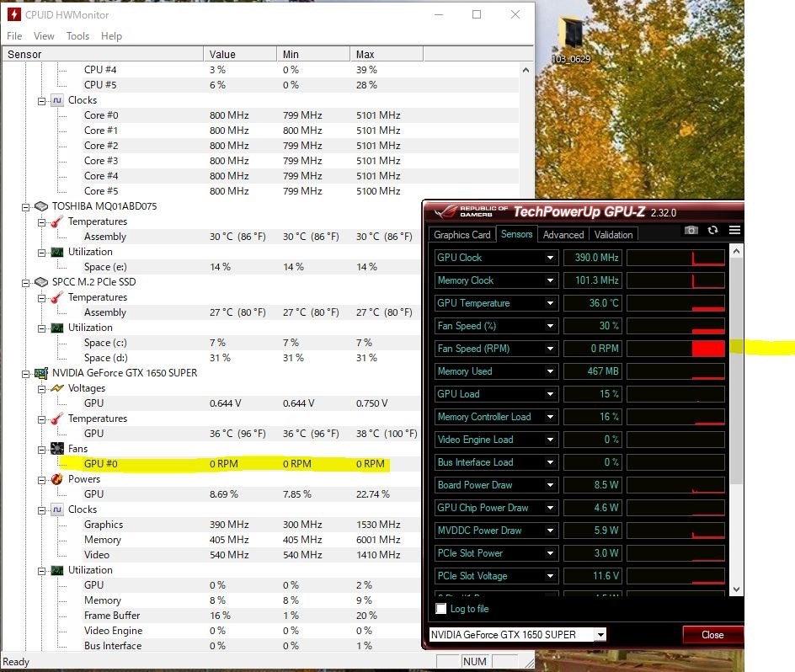795x672 pixels.
Task: Click the Fan Speed (%) value field
Action: tap(592, 326)
